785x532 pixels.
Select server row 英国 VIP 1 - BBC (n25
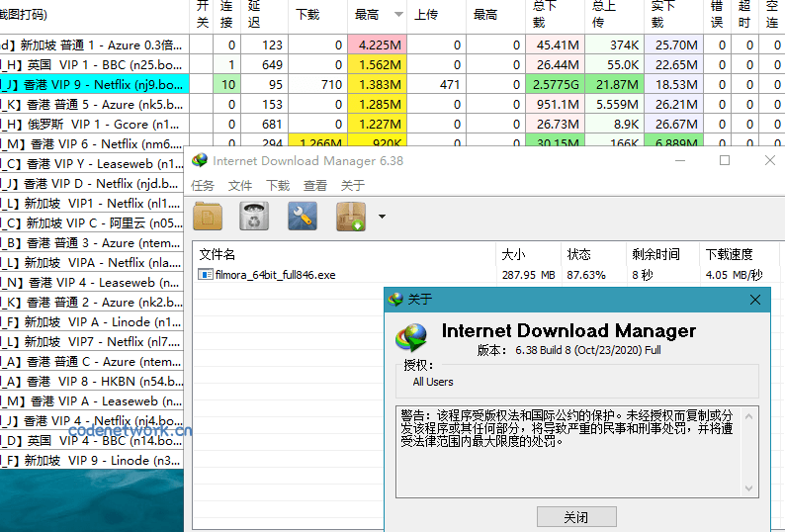[x=94, y=64]
